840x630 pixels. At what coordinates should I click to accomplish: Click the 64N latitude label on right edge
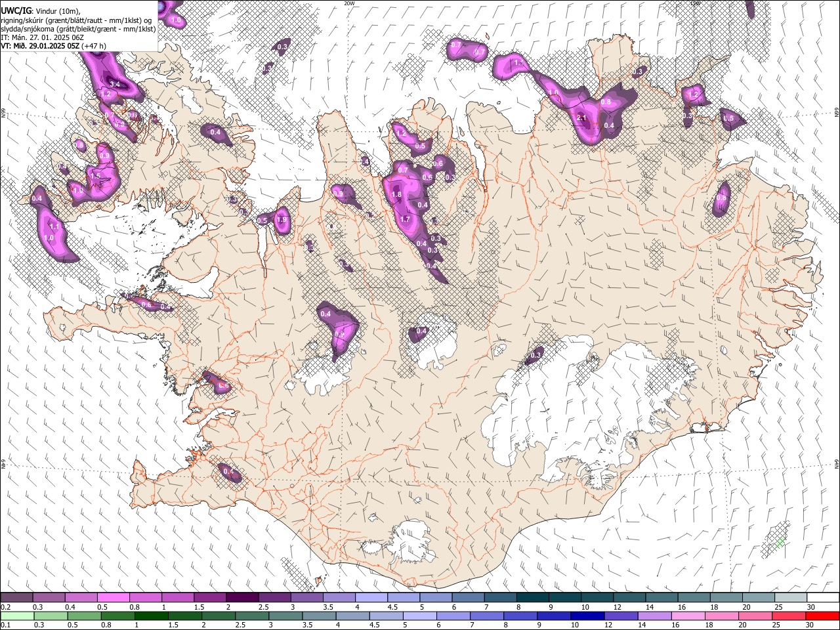[x=837, y=463]
